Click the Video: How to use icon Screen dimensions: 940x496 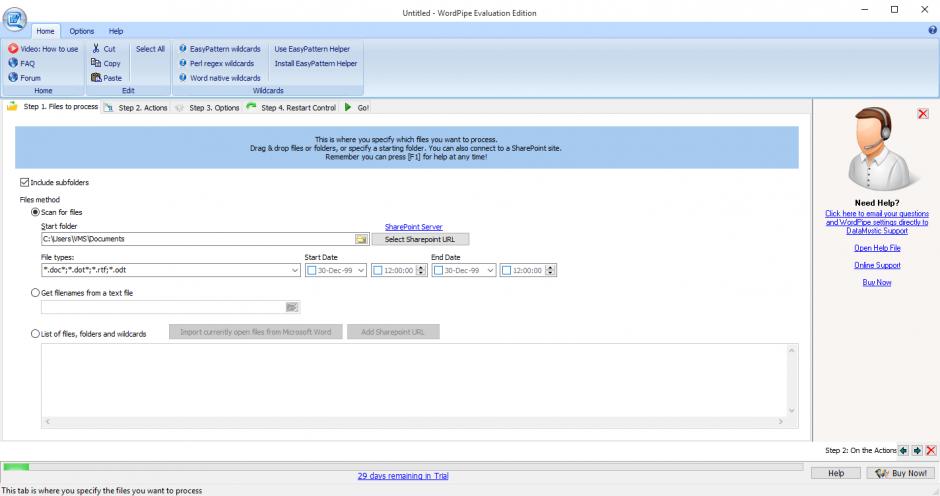pyautogui.click(x=13, y=49)
